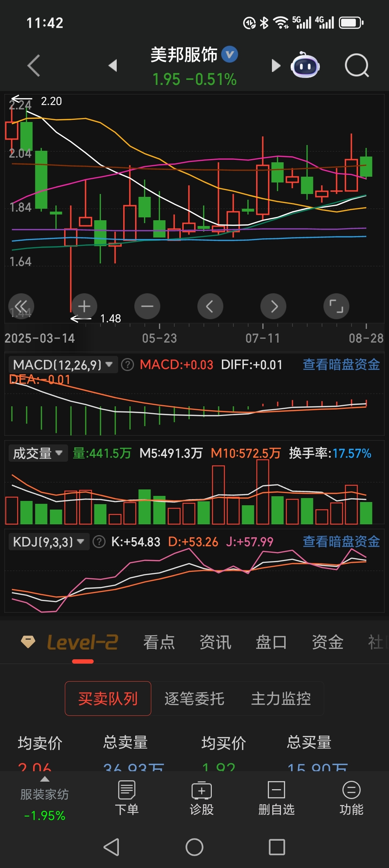Screen dimensions: 389x868
Task: Tap the Level-2 diamond icon
Action: click(x=28, y=642)
